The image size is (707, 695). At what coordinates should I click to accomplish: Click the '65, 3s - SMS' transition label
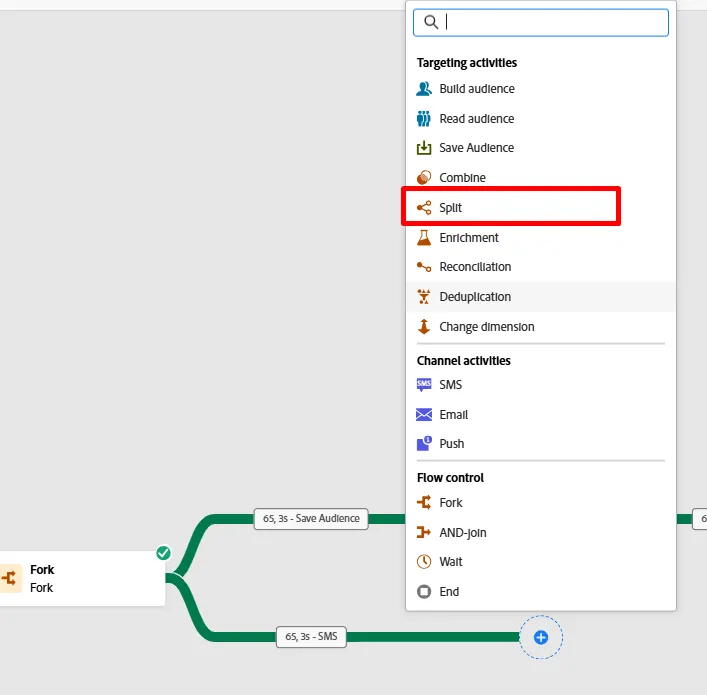coord(311,636)
